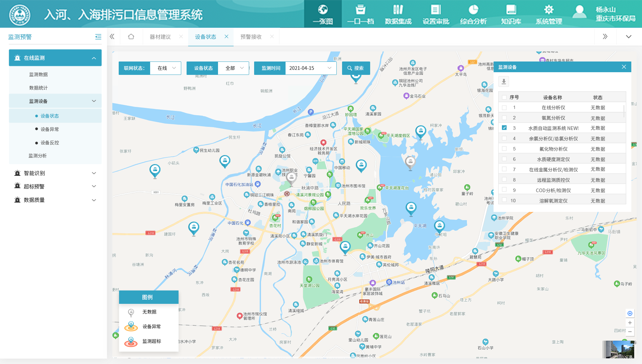The height and width of the screenshot is (364, 642).
Task: Click the gray marker near 池州职业技术学院
Action: point(292,178)
